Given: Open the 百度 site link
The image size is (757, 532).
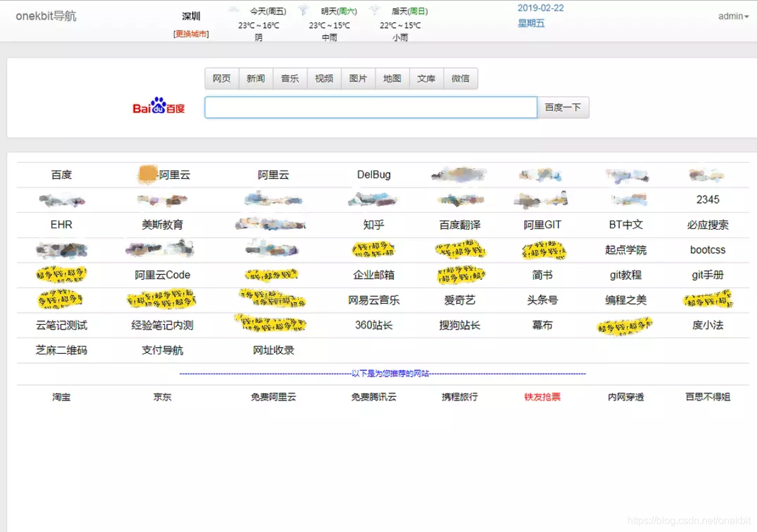Looking at the screenshot, I should [61, 175].
